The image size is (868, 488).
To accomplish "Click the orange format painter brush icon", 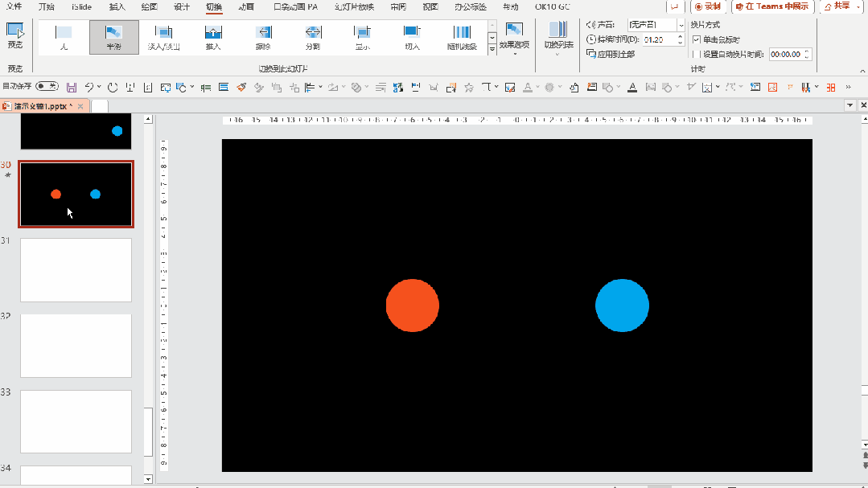I will pyautogui.click(x=241, y=88).
